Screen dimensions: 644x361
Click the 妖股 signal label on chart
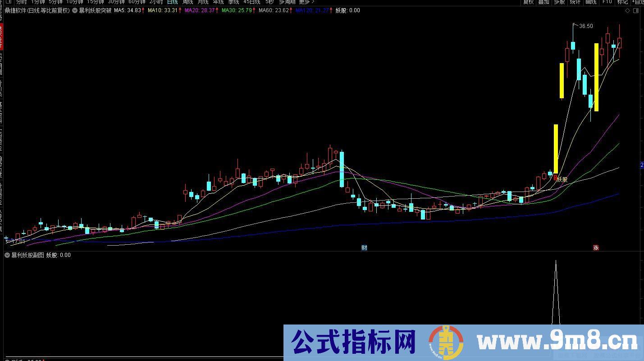(x=562, y=179)
